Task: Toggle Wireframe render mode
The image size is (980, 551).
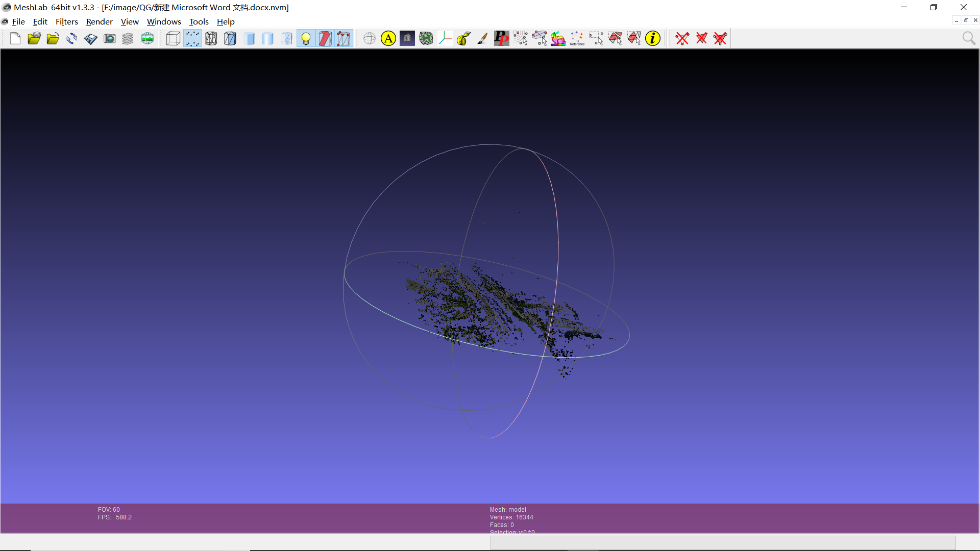Action: 211,38
